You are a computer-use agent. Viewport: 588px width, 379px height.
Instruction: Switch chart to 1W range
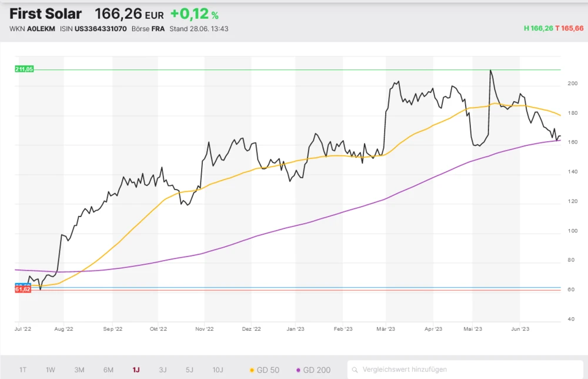click(x=51, y=370)
